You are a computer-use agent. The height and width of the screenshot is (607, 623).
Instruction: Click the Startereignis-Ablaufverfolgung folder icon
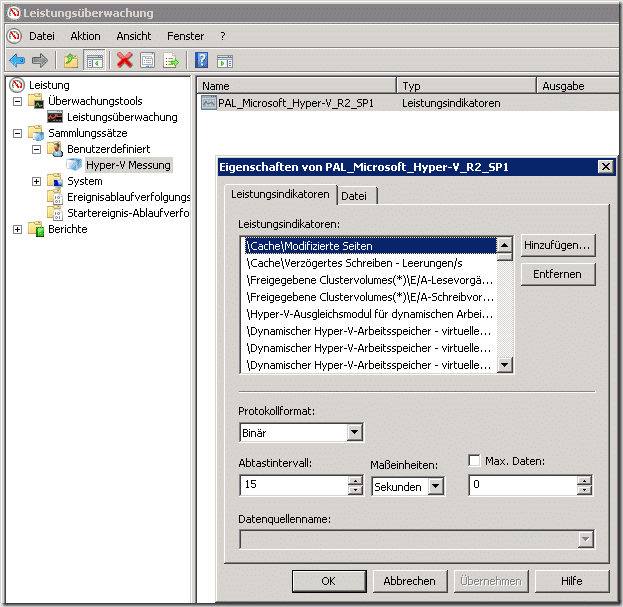point(55,213)
